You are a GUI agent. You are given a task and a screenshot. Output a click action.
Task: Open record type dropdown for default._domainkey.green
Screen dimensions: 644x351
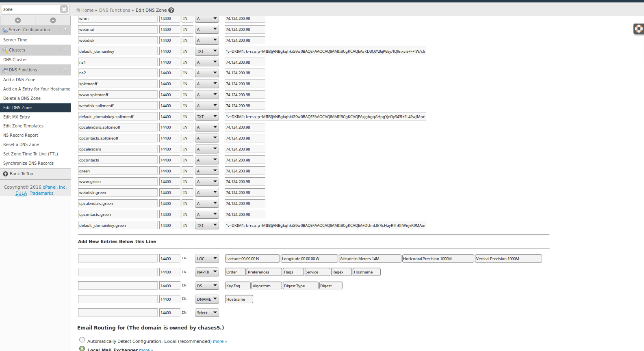point(207,225)
